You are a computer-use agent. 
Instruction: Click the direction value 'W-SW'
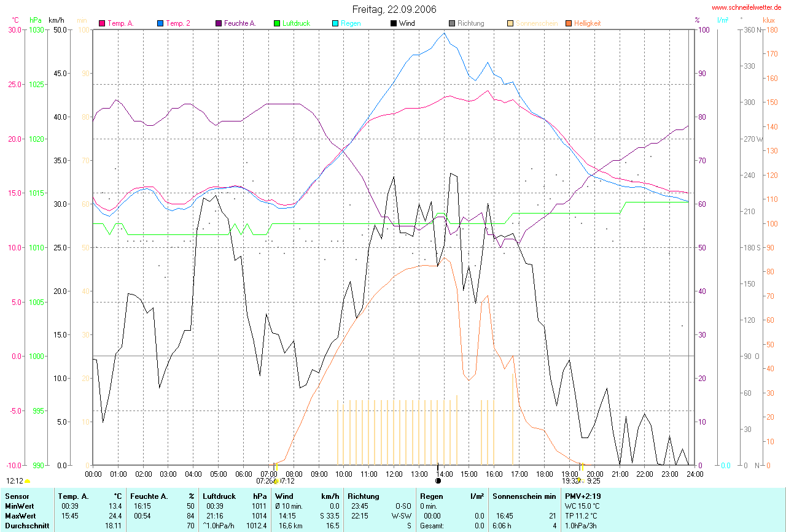pyautogui.click(x=401, y=516)
